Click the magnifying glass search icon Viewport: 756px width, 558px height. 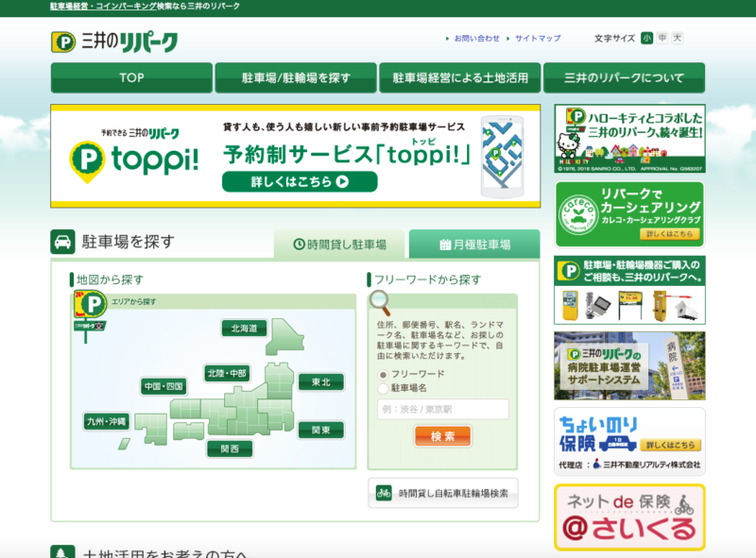point(380,302)
